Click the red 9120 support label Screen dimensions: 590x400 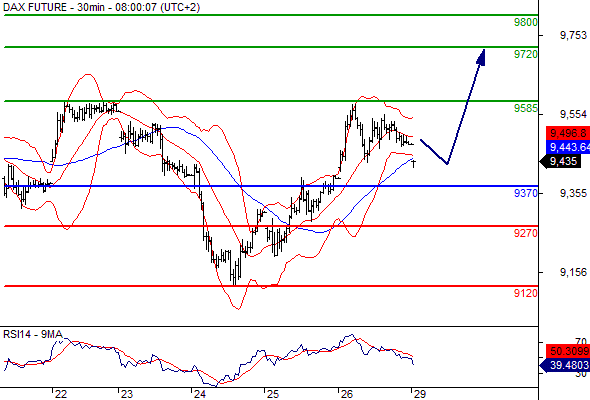[526, 293]
